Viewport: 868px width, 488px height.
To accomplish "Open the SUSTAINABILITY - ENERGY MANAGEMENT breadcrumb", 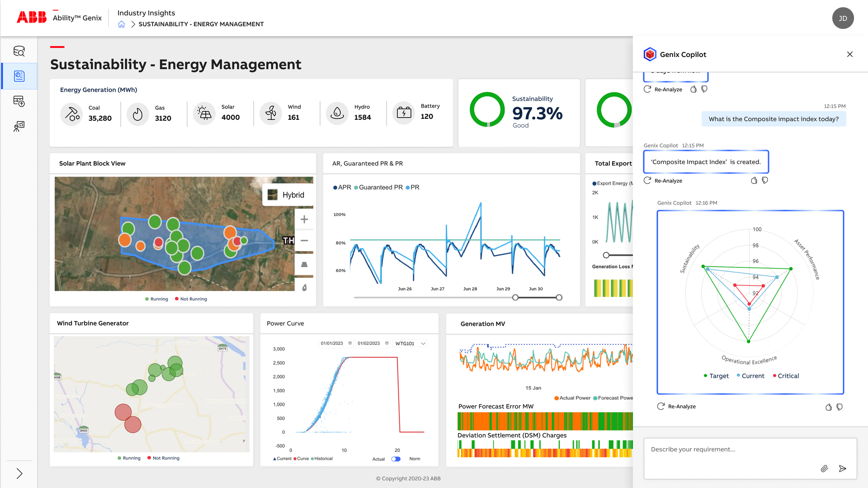I will (200, 24).
